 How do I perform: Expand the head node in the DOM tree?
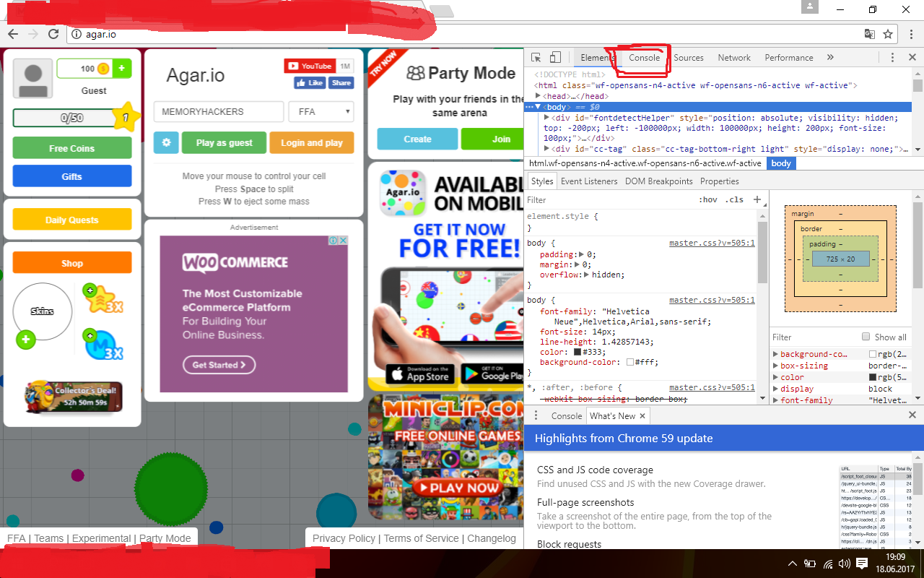pyautogui.click(x=539, y=96)
